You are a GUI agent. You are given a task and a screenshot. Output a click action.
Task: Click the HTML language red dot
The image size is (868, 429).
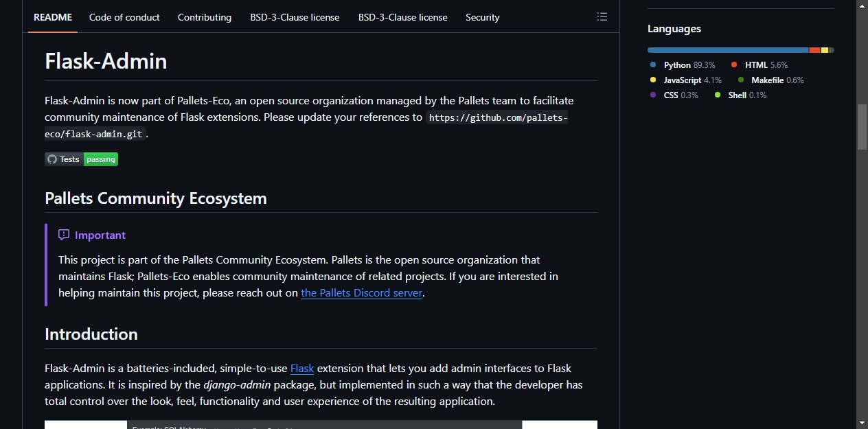click(734, 65)
